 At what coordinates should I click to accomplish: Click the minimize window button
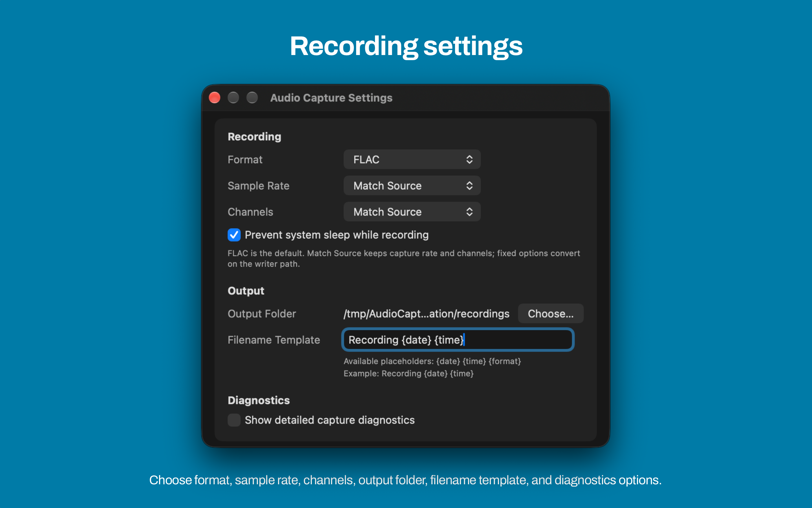point(233,98)
